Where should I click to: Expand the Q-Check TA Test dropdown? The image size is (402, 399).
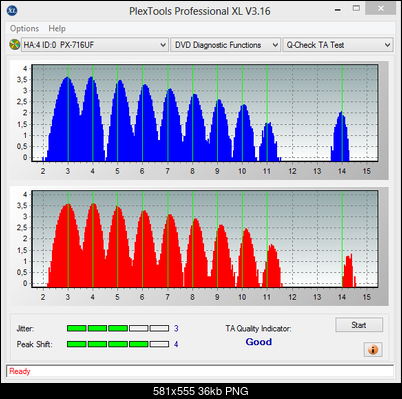point(338,45)
